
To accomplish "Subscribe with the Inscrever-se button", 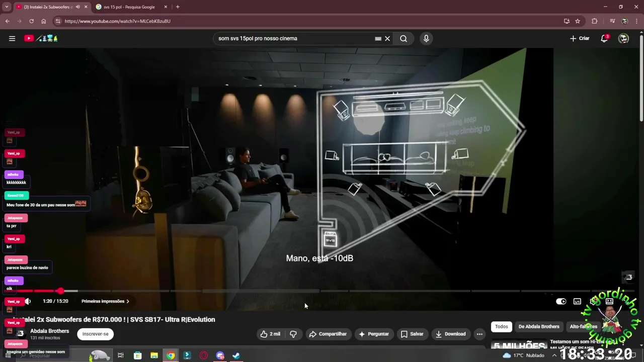I will [x=95, y=334].
